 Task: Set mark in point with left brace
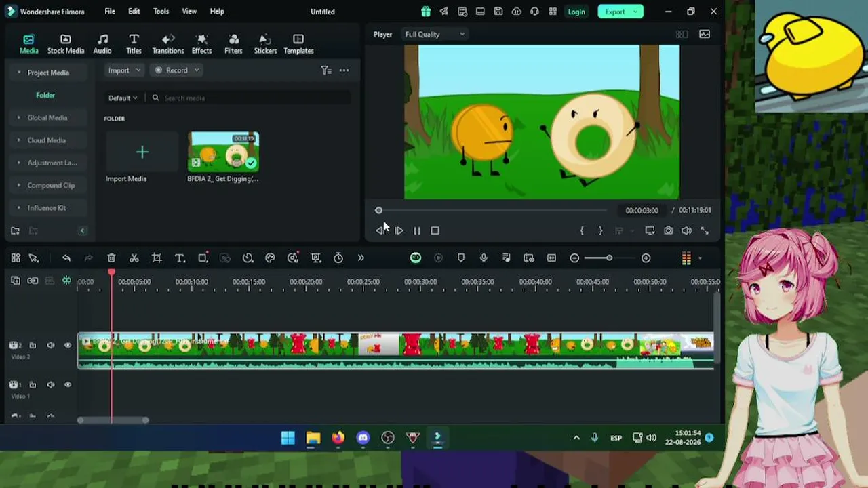pos(582,231)
